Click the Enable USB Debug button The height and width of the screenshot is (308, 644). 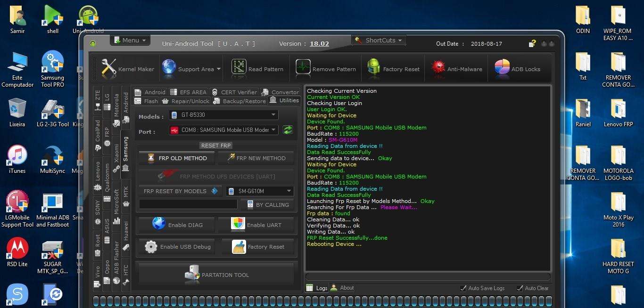(x=176, y=247)
